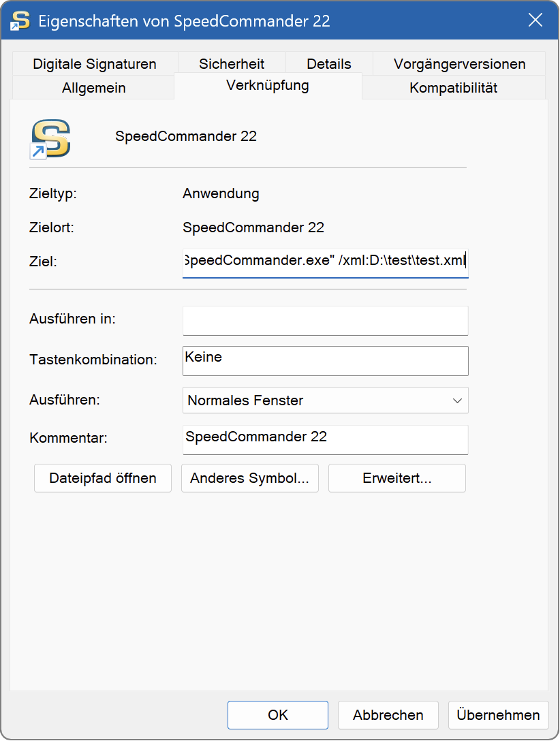The image size is (560, 741).
Task: Switch to the Verknüpfung tab
Action: tap(268, 86)
